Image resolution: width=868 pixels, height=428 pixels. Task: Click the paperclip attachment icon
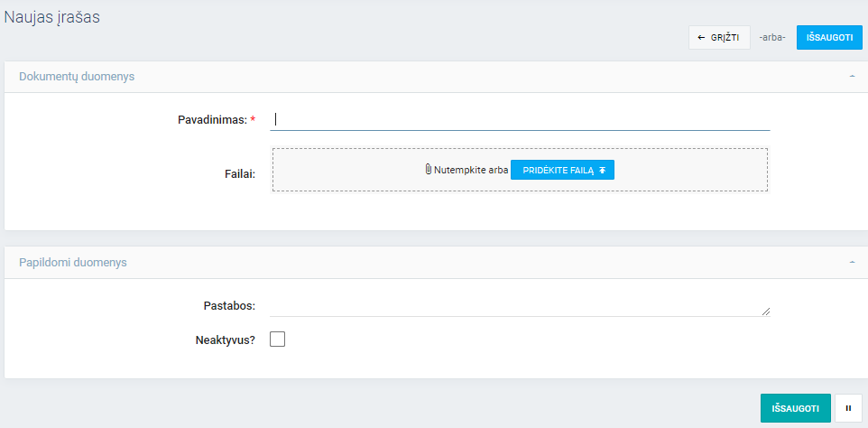click(429, 170)
